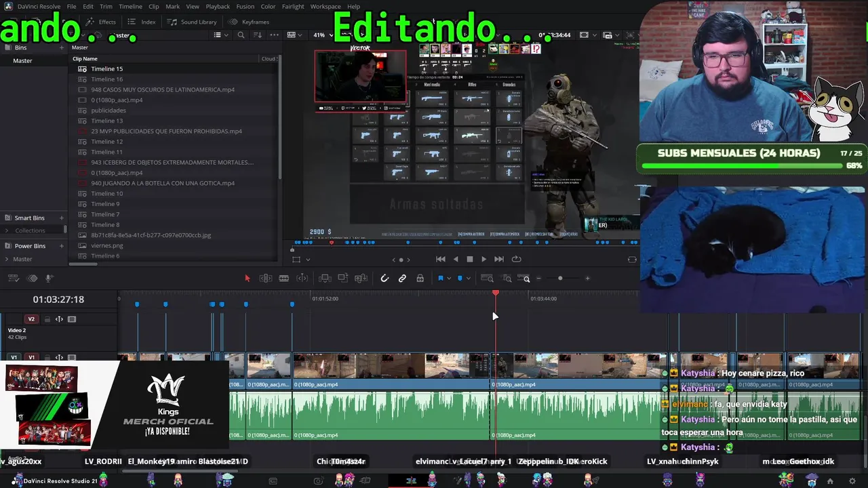Toggle loop playback in viewer
Screen dimensions: 868x488
tap(517, 259)
